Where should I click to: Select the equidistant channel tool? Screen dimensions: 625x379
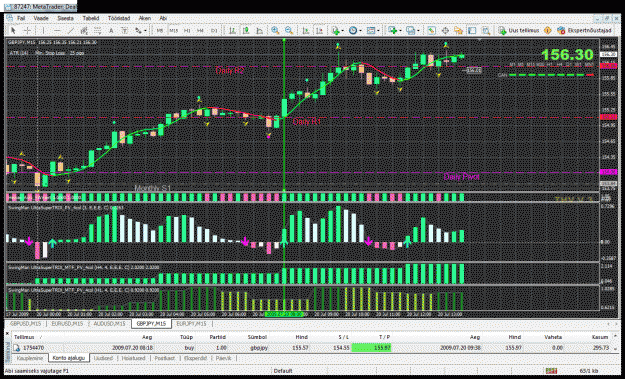[84, 30]
